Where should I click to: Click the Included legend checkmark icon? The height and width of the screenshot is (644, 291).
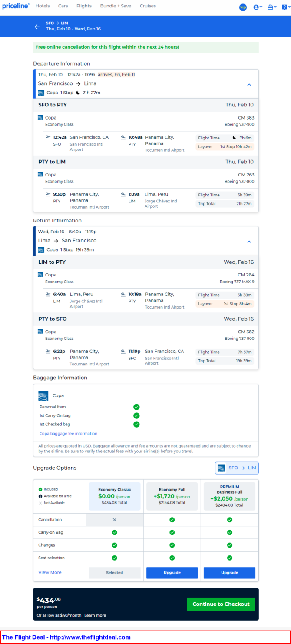40,489
